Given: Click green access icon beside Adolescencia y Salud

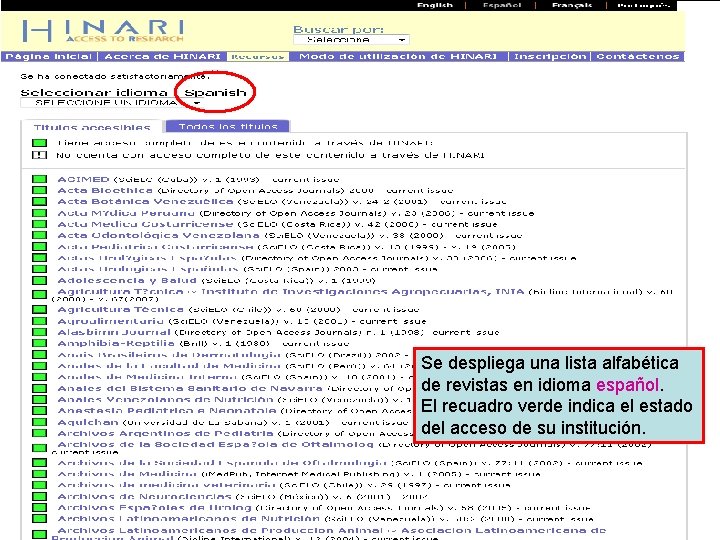Looking at the screenshot, I should [39, 280].
